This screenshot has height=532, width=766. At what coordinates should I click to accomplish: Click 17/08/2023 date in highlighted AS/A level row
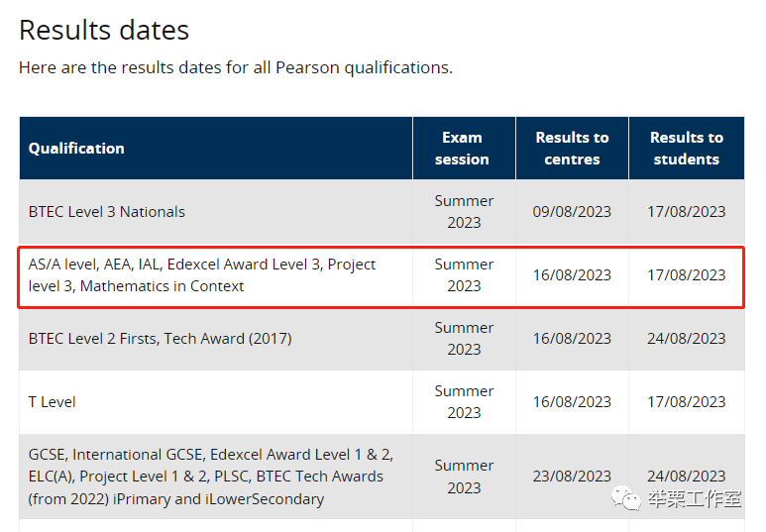click(687, 275)
